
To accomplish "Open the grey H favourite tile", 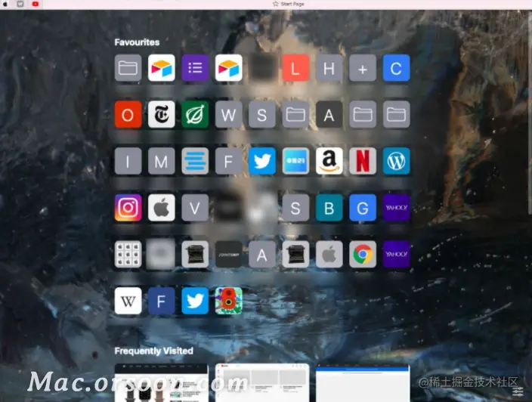I will [329, 68].
